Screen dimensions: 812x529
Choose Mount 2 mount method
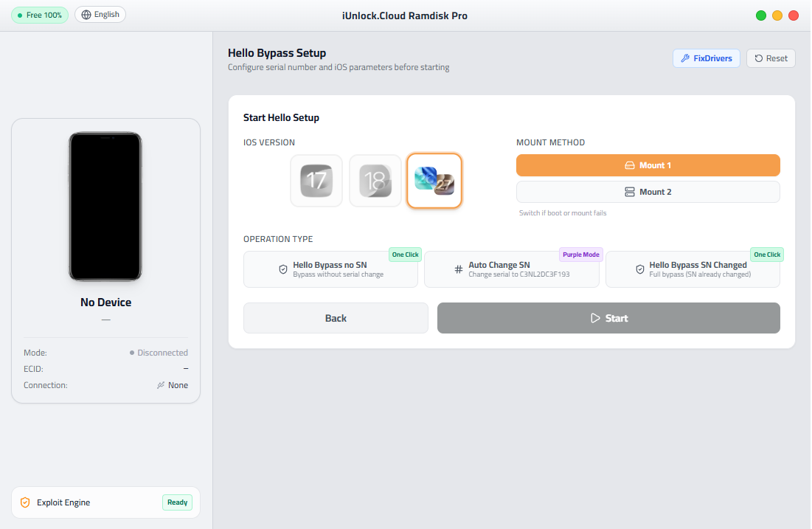pos(648,192)
